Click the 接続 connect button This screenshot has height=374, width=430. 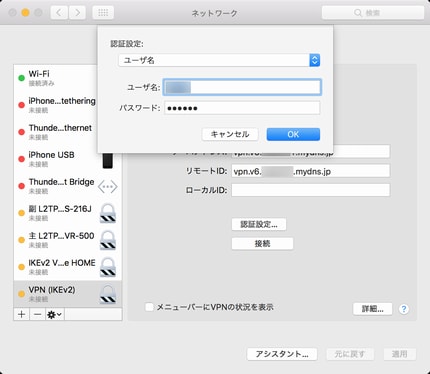tap(262, 244)
